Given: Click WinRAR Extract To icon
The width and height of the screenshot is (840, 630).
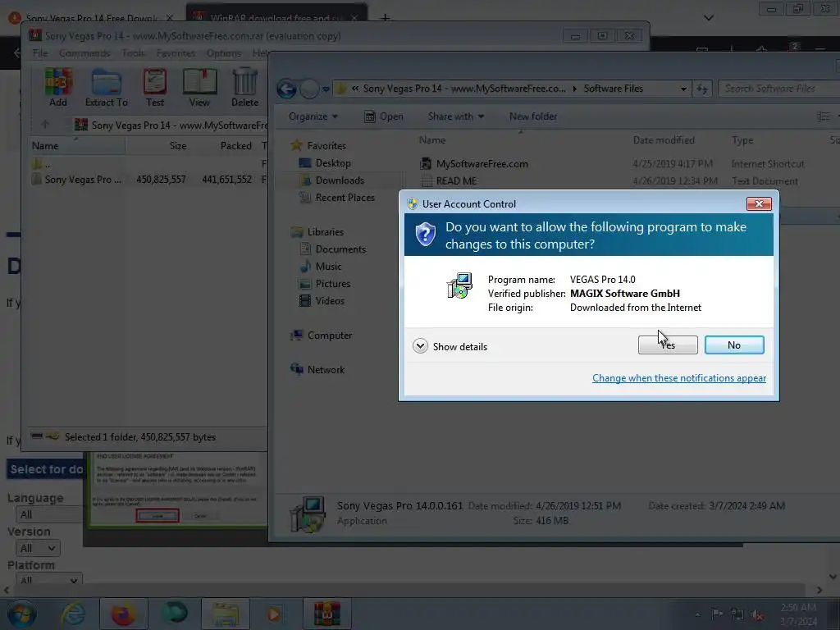Looking at the screenshot, I should tap(106, 88).
